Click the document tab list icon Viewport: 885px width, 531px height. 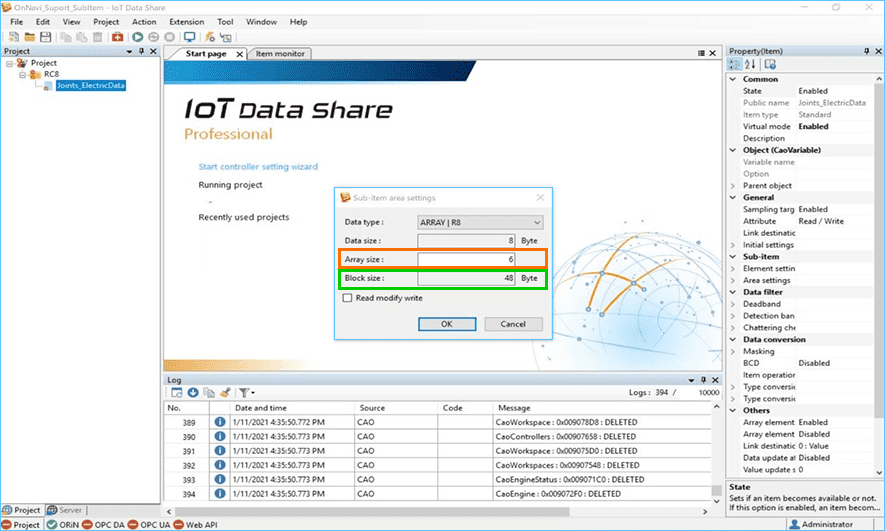coord(701,53)
